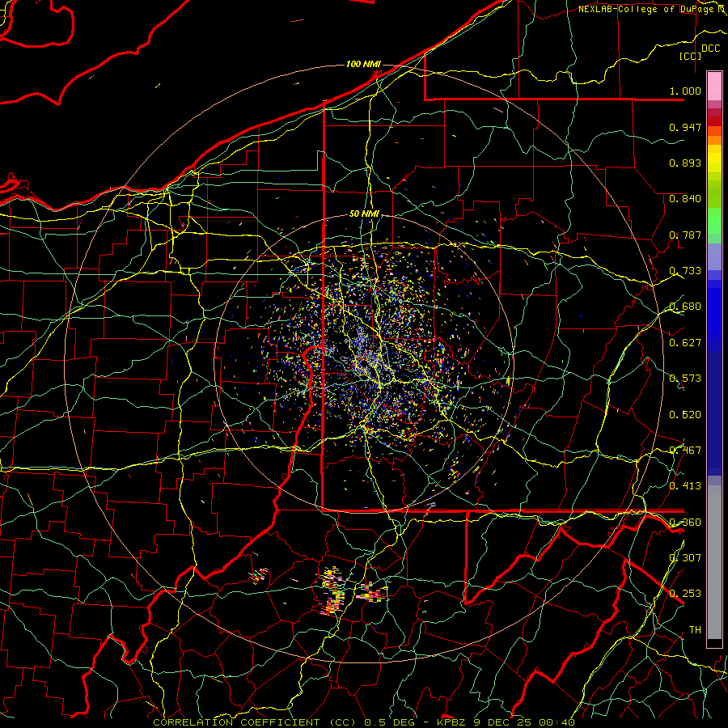Click the 0.787 color scale value
The image size is (728, 728).
(x=685, y=235)
